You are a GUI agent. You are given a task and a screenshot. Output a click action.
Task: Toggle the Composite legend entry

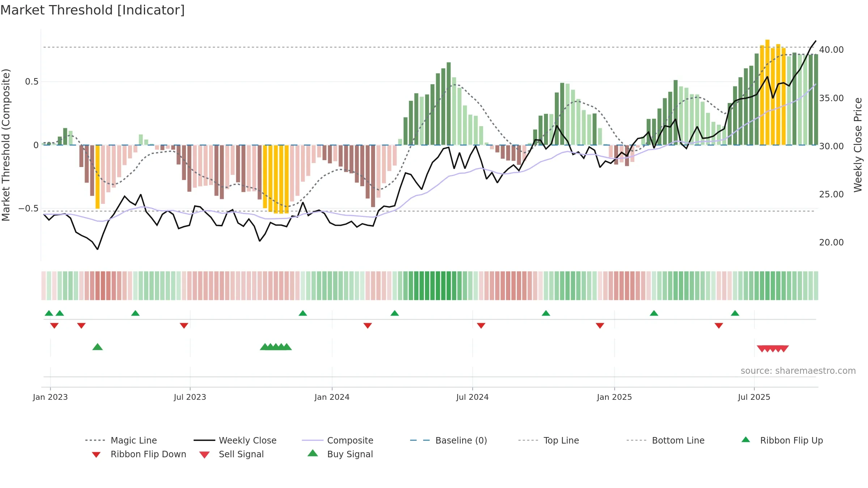(x=337, y=440)
